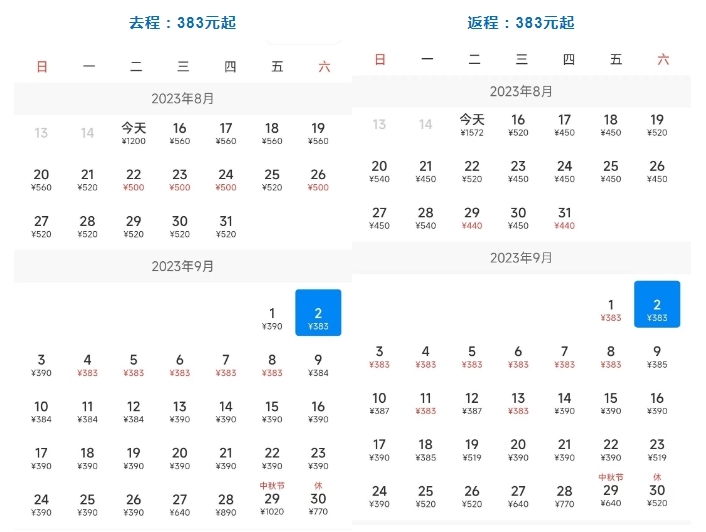Click the 去程：383元起 heading
The height and width of the screenshot is (532, 706).
[182, 22]
